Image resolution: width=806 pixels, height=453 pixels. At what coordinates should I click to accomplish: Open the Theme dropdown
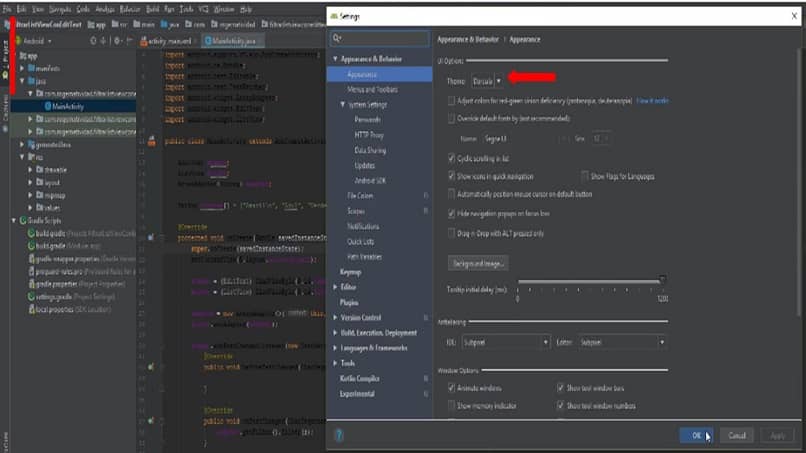pos(487,81)
